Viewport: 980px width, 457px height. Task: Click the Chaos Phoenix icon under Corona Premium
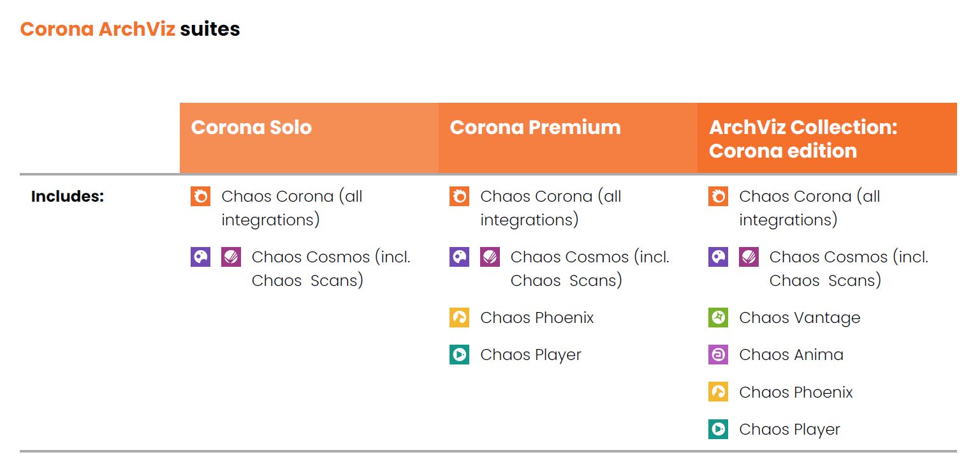pos(459,317)
